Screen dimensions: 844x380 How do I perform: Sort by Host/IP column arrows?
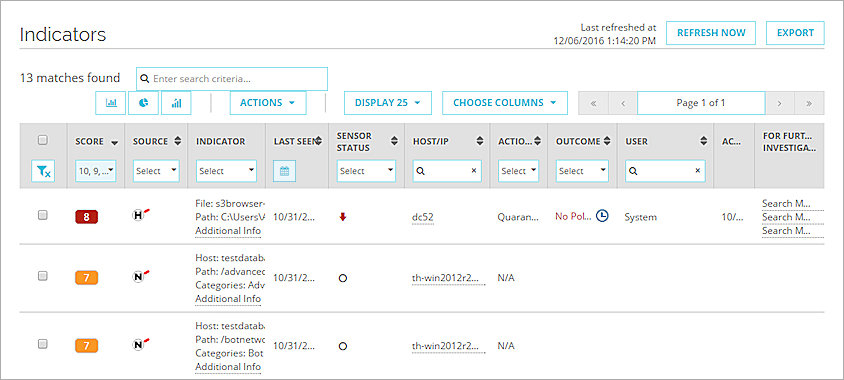pos(480,142)
